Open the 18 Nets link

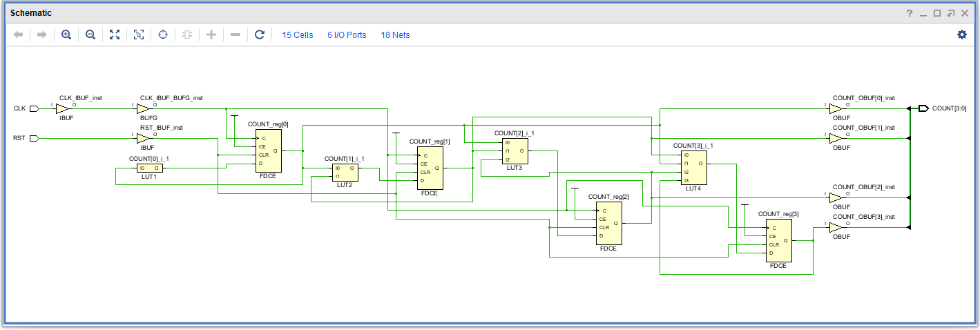coord(395,35)
